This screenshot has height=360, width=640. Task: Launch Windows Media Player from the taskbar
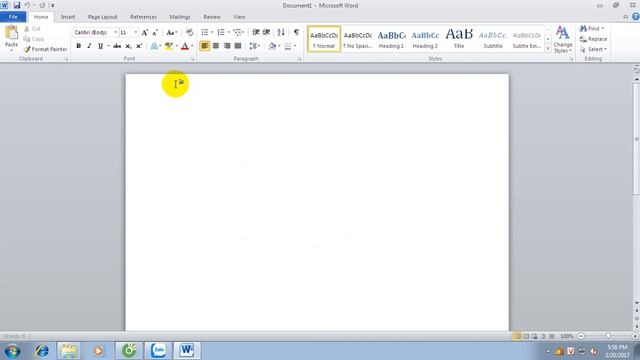click(98, 351)
